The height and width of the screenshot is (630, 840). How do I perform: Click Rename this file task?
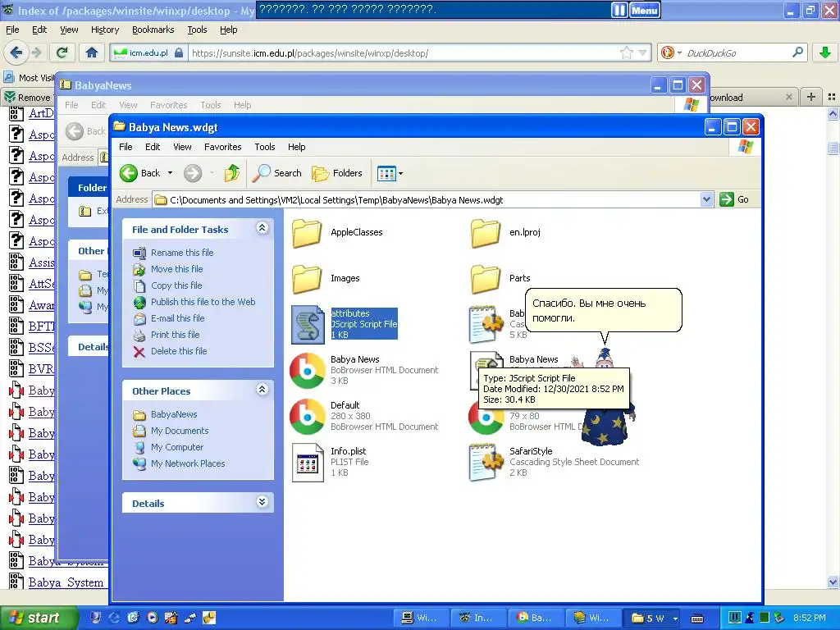pos(182,253)
